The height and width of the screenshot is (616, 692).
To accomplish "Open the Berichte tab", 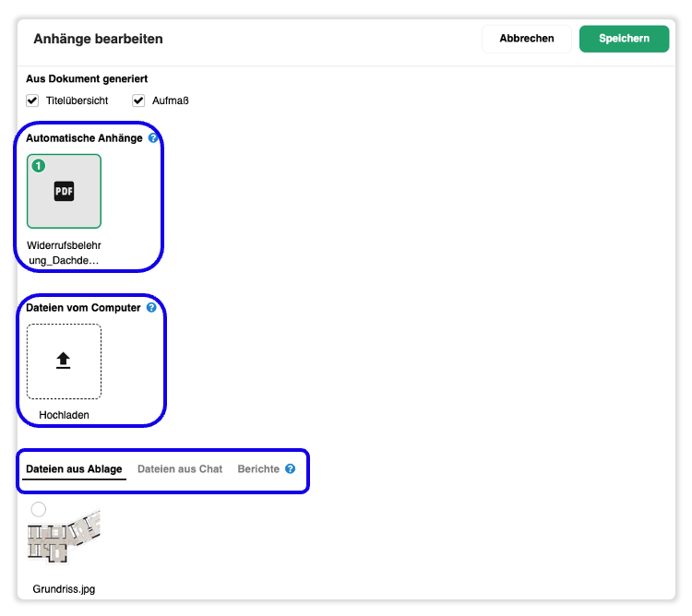I will coord(258,468).
